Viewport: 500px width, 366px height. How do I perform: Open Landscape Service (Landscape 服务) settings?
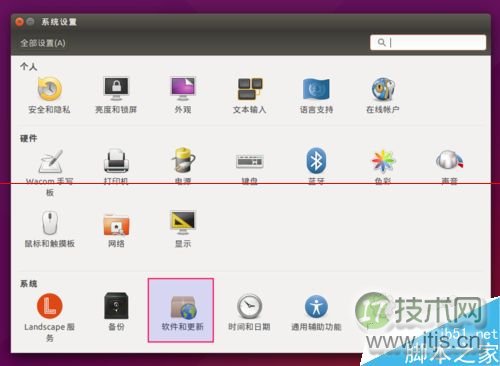click(x=50, y=317)
